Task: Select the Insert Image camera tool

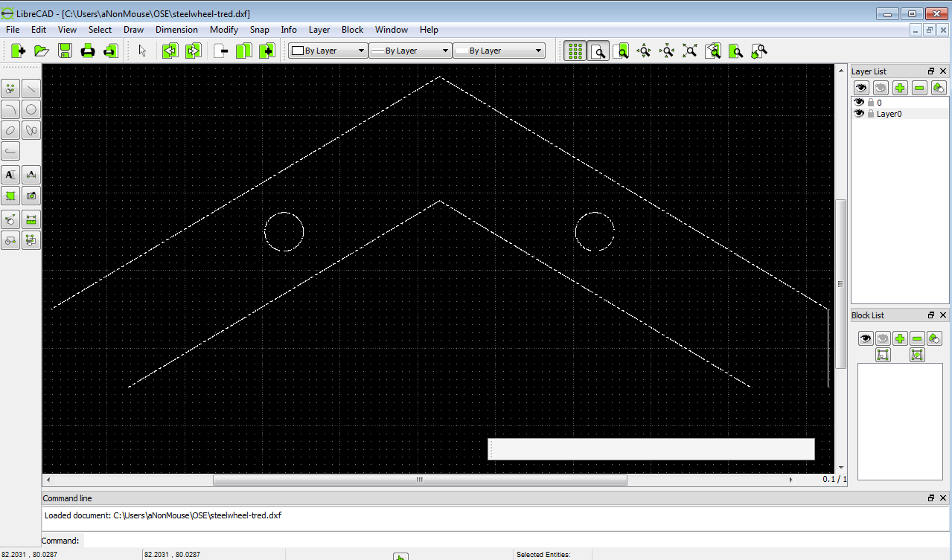Action: click(31, 196)
